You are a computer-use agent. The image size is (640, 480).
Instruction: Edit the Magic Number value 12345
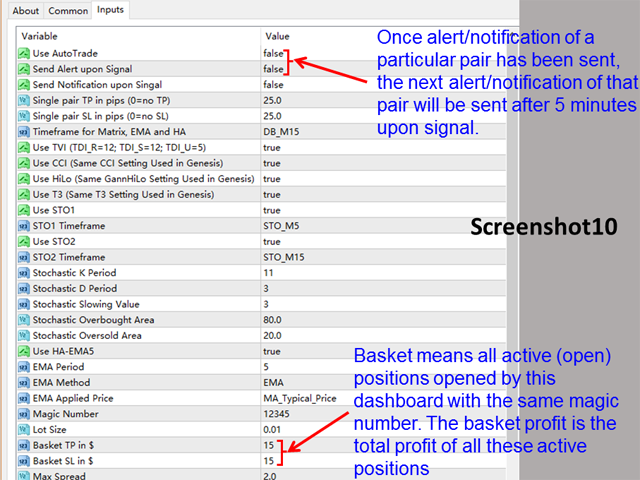point(276,414)
